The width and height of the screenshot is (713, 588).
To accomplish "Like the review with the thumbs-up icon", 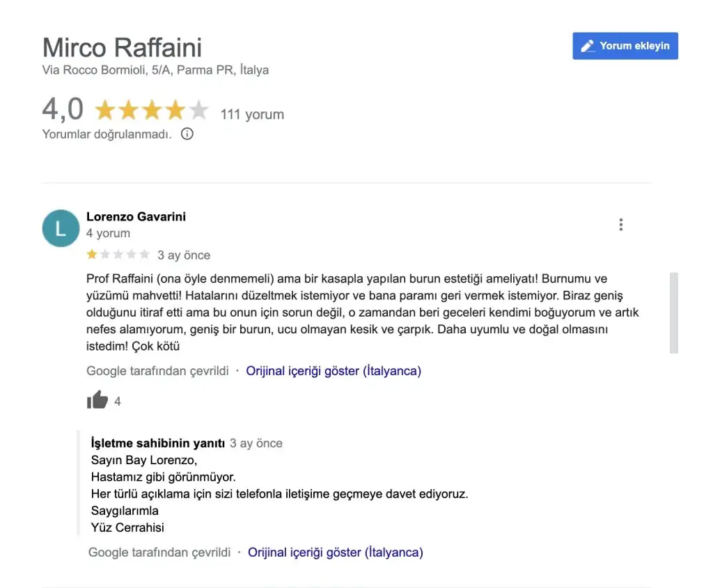I will (97, 400).
